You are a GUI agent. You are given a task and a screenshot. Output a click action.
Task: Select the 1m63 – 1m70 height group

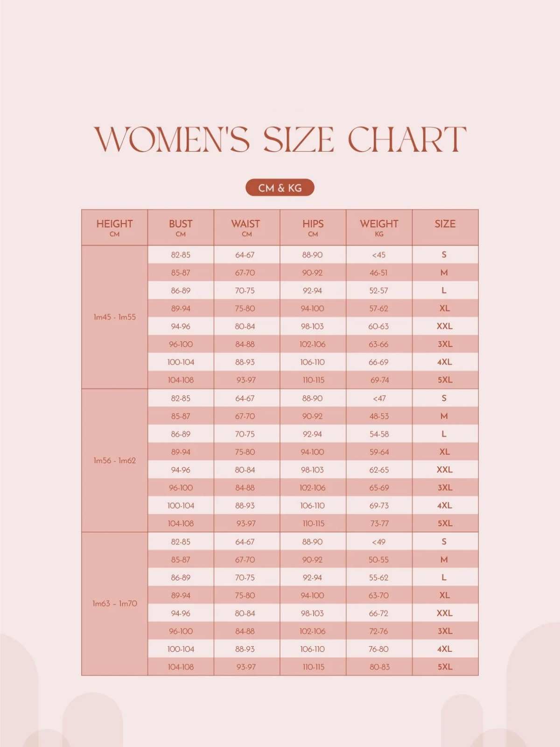coord(115,604)
